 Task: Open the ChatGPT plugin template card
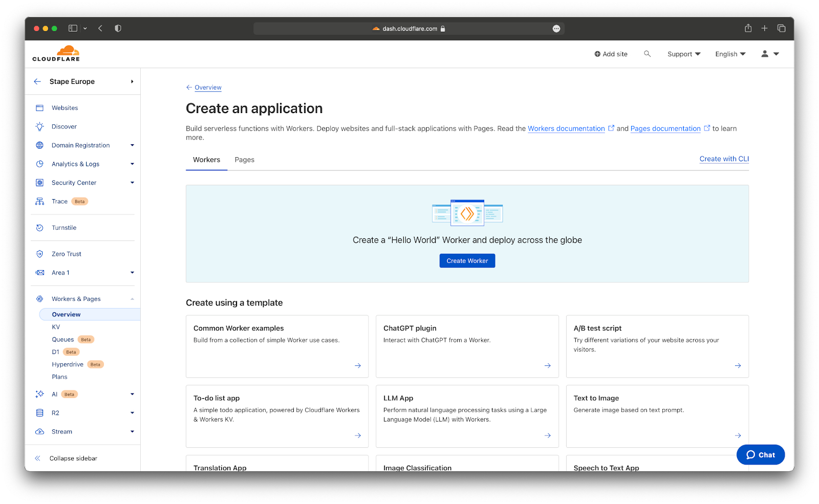[467, 346]
